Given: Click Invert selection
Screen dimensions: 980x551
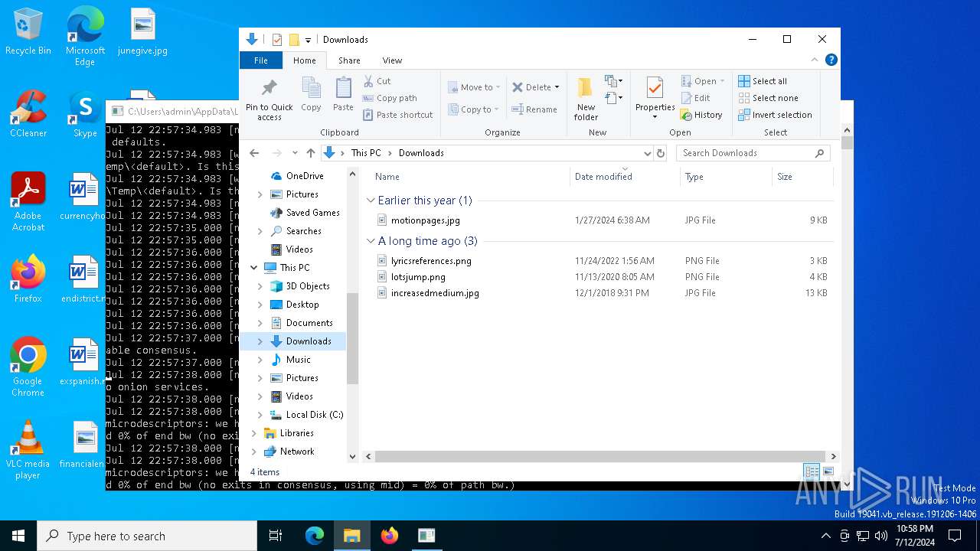Looking at the screenshot, I should click(x=775, y=115).
